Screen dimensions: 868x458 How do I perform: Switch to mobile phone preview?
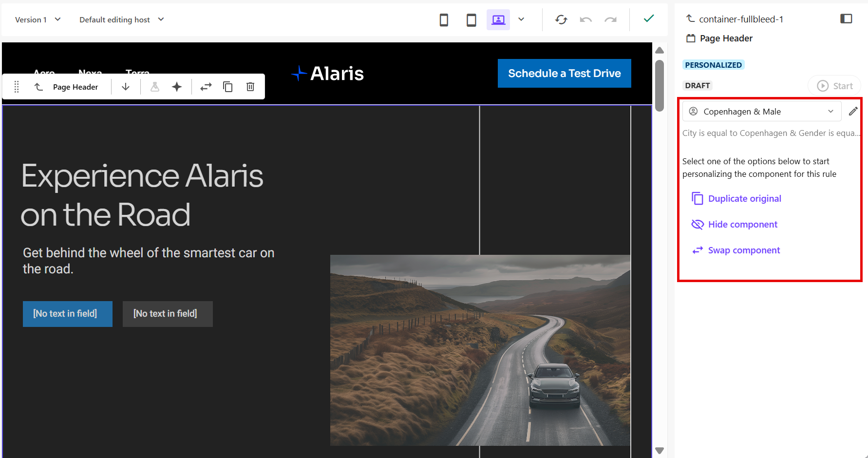(444, 20)
